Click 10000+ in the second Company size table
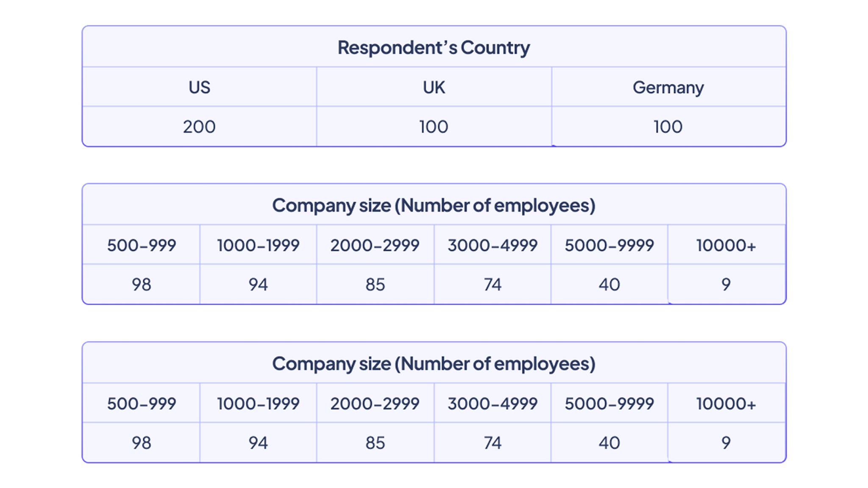868x488 pixels. (x=726, y=403)
